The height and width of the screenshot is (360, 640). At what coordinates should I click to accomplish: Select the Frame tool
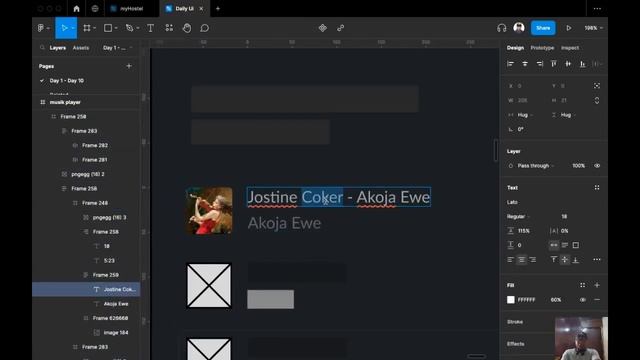[87, 28]
